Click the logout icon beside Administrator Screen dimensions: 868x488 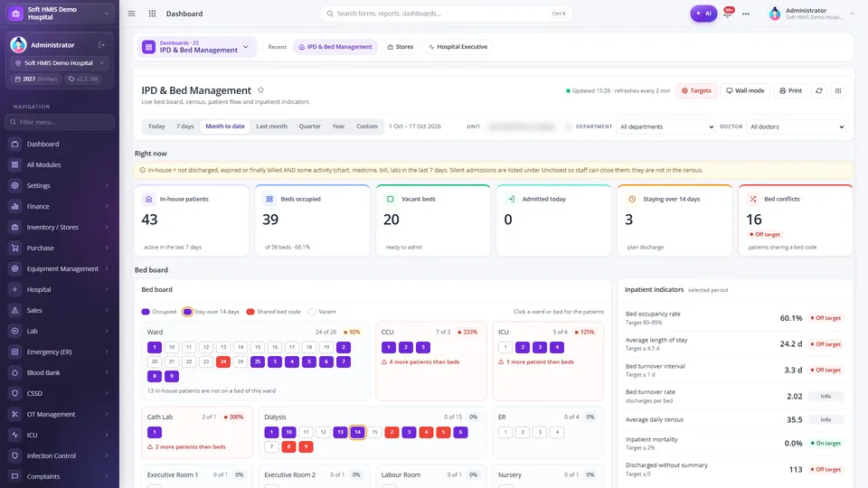click(102, 45)
